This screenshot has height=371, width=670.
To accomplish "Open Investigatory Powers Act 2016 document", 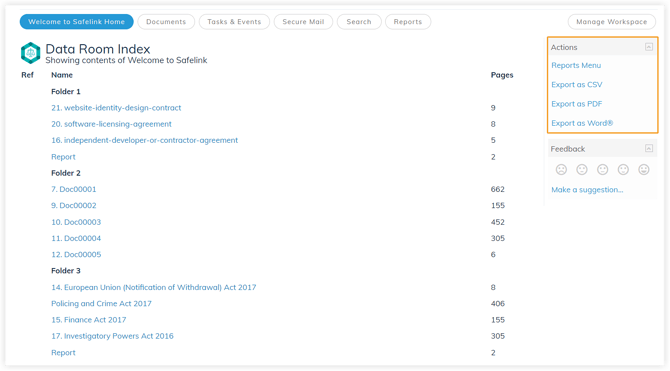I will pyautogui.click(x=112, y=336).
